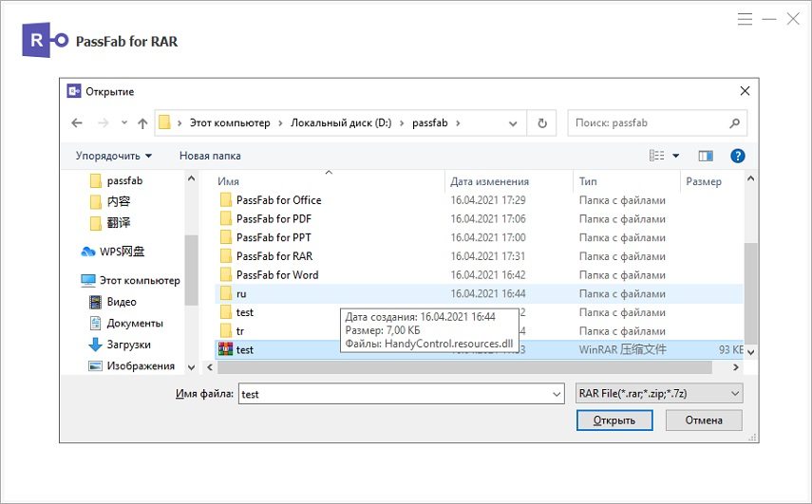Select the 翻译 folder in sidebar
The width and height of the screenshot is (812, 504).
point(110,222)
